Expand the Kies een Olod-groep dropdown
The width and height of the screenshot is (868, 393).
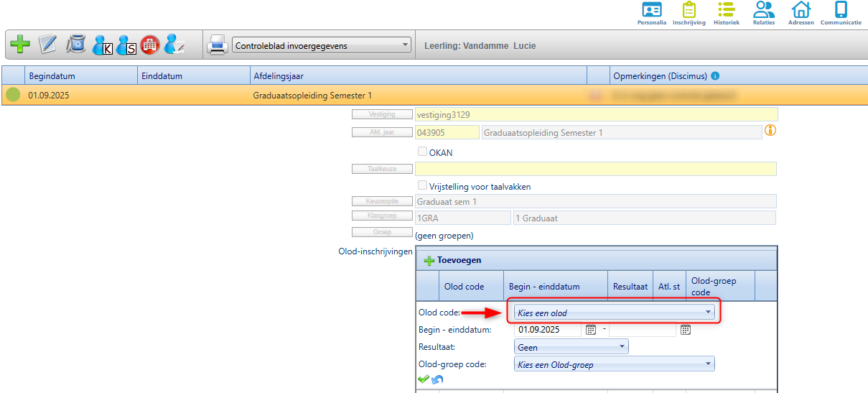(x=615, y=364)
